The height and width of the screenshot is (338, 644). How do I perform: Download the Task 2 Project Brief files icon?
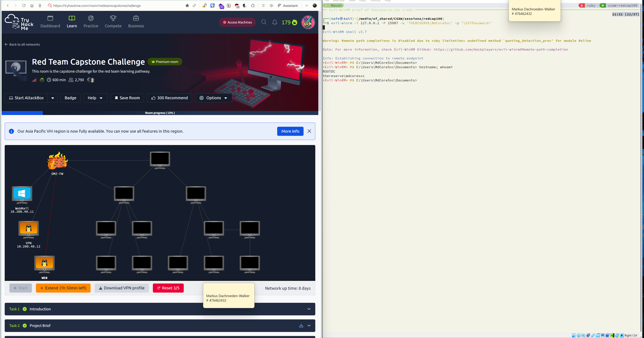[x=301, y=325]
